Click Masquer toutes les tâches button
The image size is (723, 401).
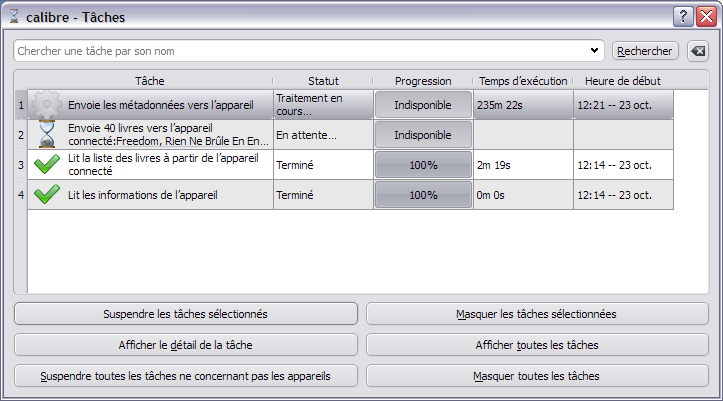(x=537, y=377)
